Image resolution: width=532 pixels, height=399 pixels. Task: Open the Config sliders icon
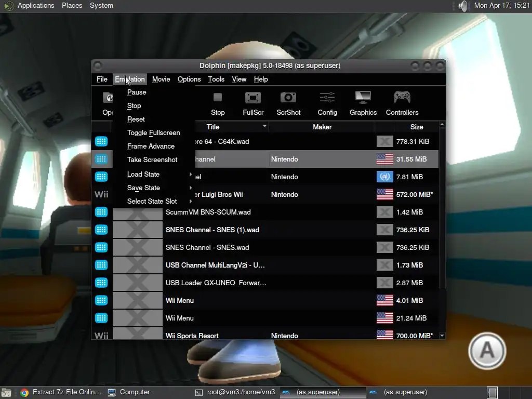[327, 98]
